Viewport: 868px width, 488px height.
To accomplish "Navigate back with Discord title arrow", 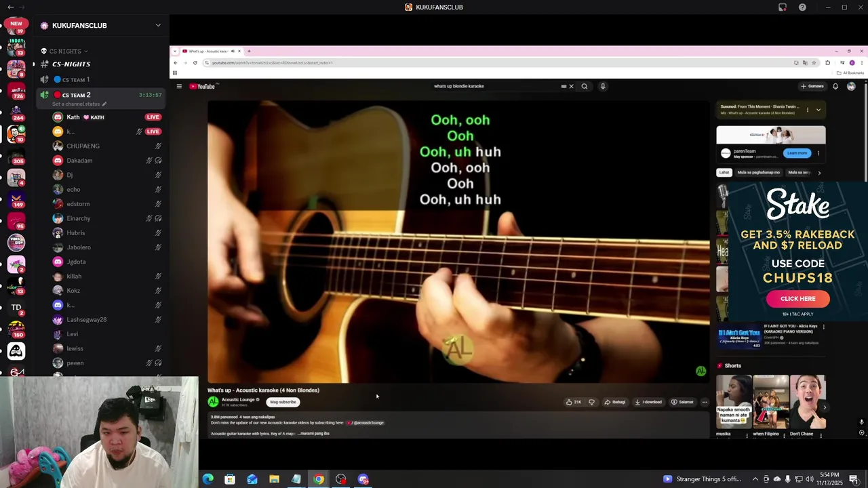I will click(x=10, y=7).
